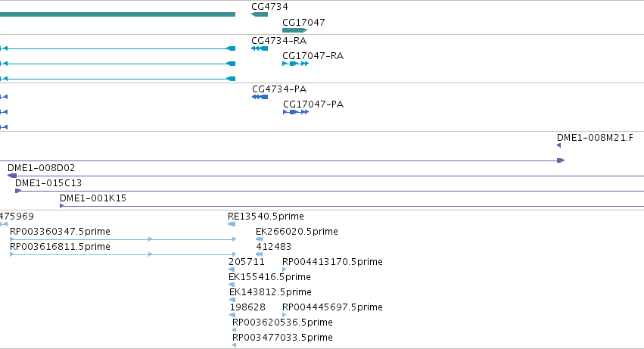Click the CG17047 gene feature bar
The width and height of the screenshot is (644, 349).
(295, 30)
